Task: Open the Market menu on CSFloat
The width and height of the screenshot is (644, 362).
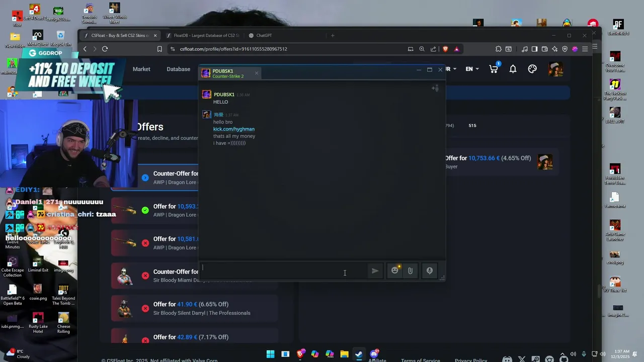Action: [x=141, y=69]
